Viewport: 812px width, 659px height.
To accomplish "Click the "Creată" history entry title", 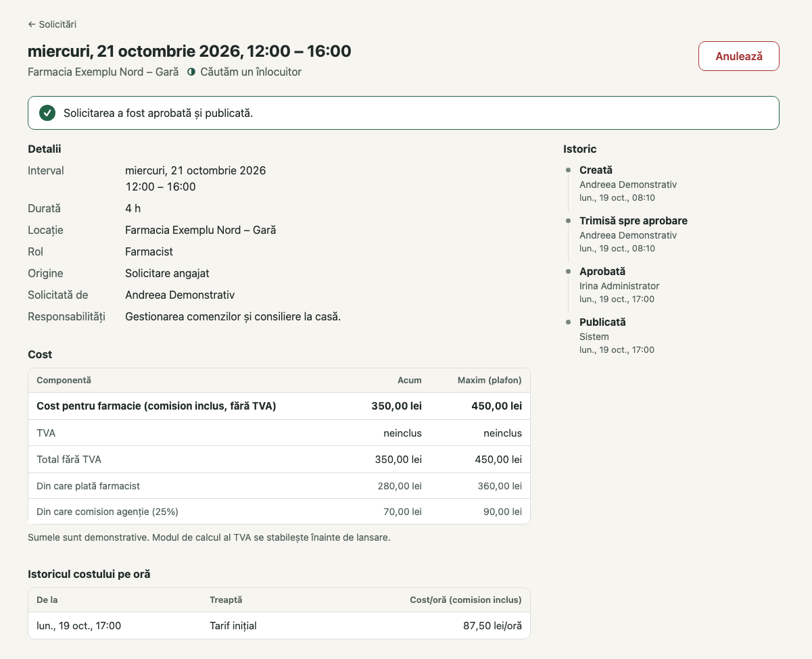I will pos(596,170).
